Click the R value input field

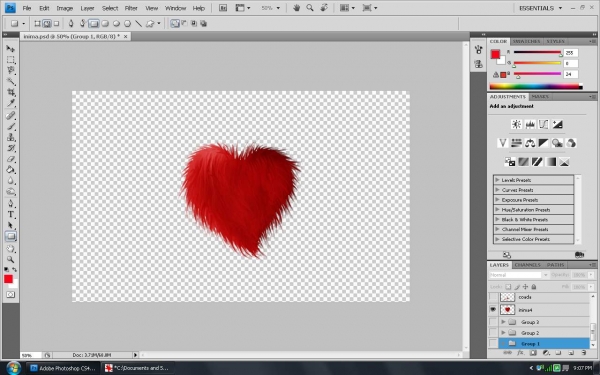571,53
